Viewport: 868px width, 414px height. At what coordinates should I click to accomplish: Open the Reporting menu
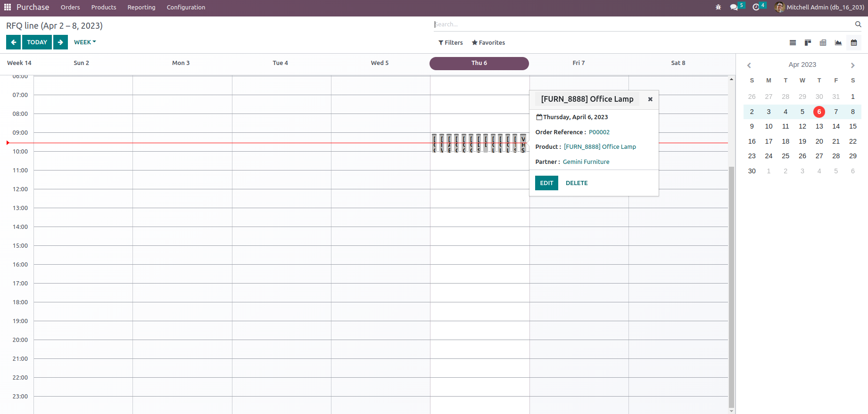pyautogui.click(x=141, y=8)
